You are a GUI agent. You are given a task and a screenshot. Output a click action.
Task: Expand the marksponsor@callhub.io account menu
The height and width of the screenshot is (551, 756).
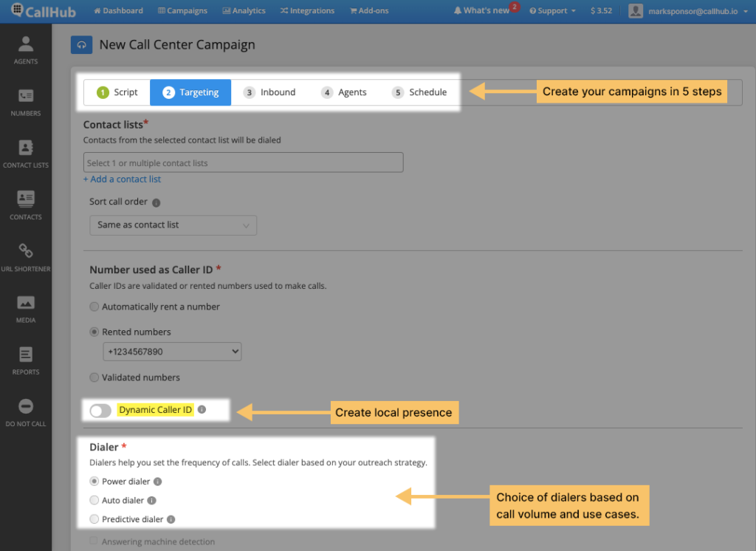coord(698,11)
